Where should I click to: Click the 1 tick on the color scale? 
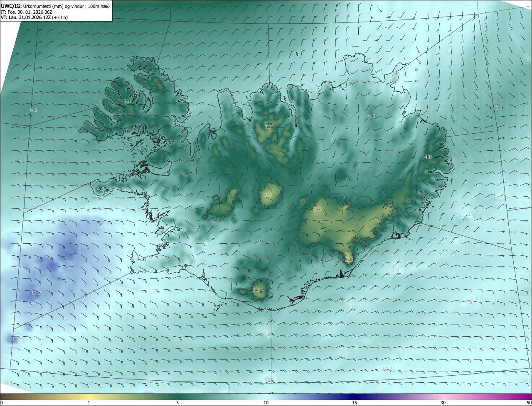(x=89, y=403)
